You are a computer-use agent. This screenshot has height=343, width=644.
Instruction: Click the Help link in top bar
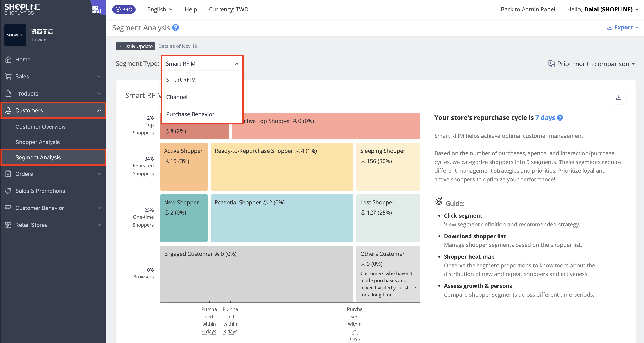(x=191, y=9)
